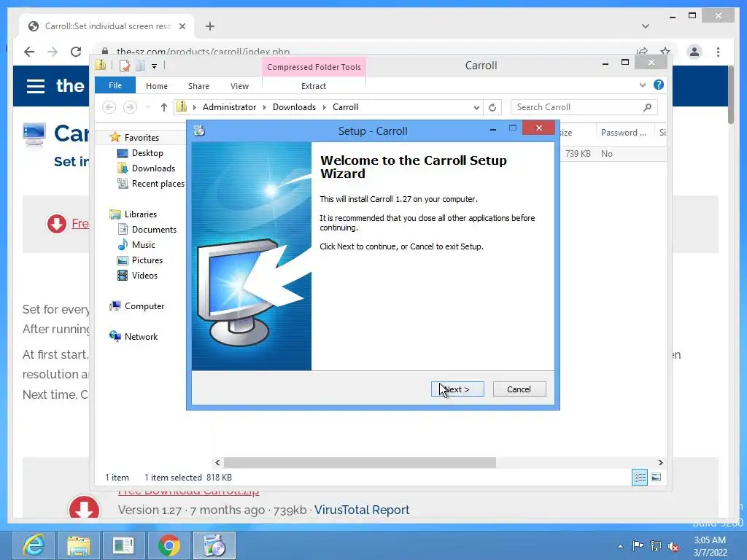
Task: Open Pictures library
Action: point(147,260)
